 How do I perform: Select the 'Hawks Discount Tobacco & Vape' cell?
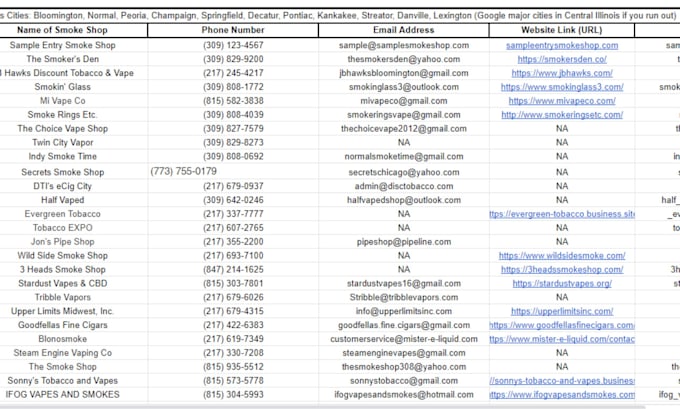(73, 73)
